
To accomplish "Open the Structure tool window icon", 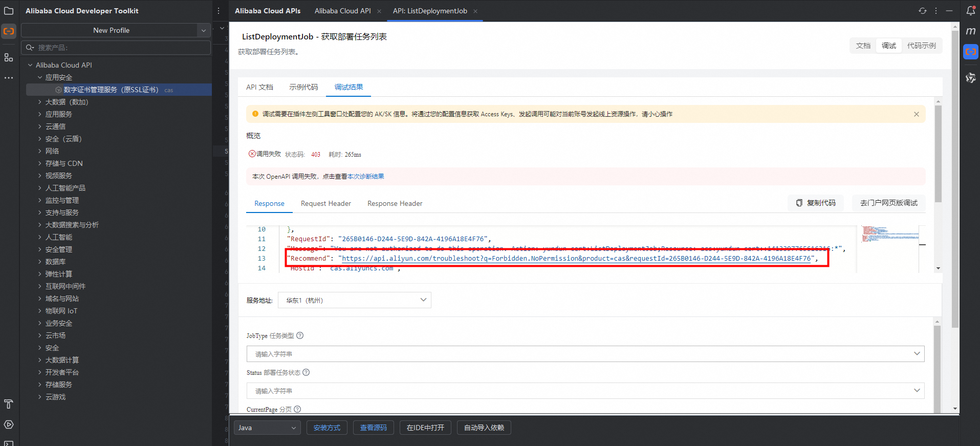I will tap(9, 57).
